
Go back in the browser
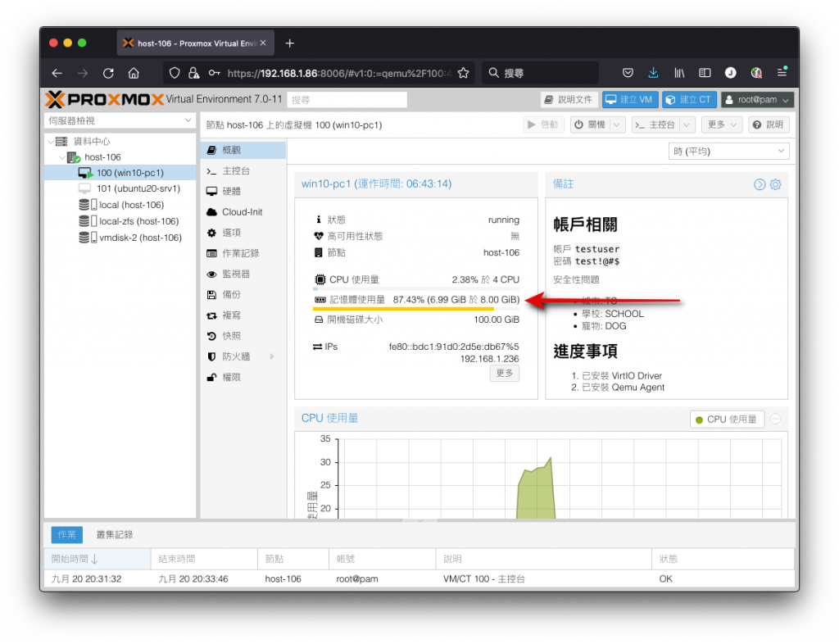click(x=57, y=73)
